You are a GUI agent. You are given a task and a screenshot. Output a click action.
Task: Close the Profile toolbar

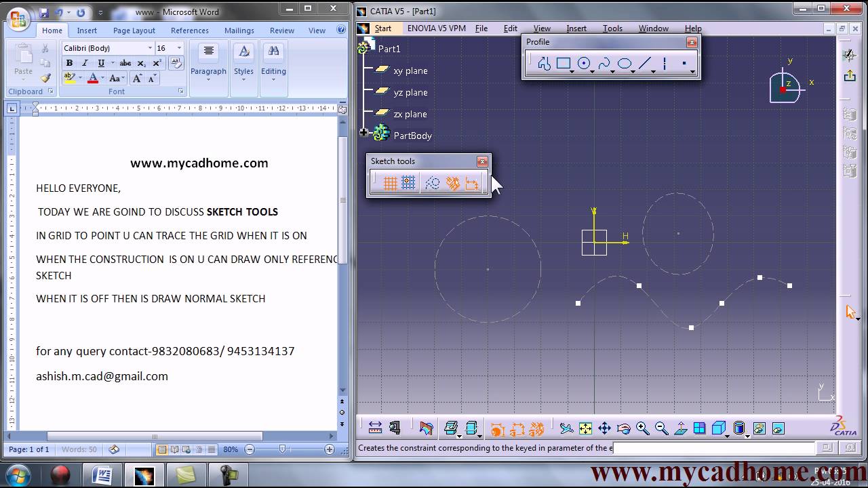[692, 42]
